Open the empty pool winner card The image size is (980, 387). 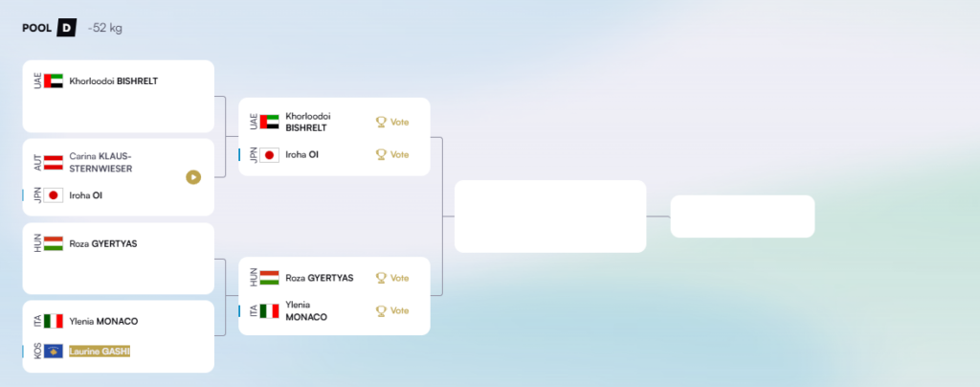tap(743, 216)
